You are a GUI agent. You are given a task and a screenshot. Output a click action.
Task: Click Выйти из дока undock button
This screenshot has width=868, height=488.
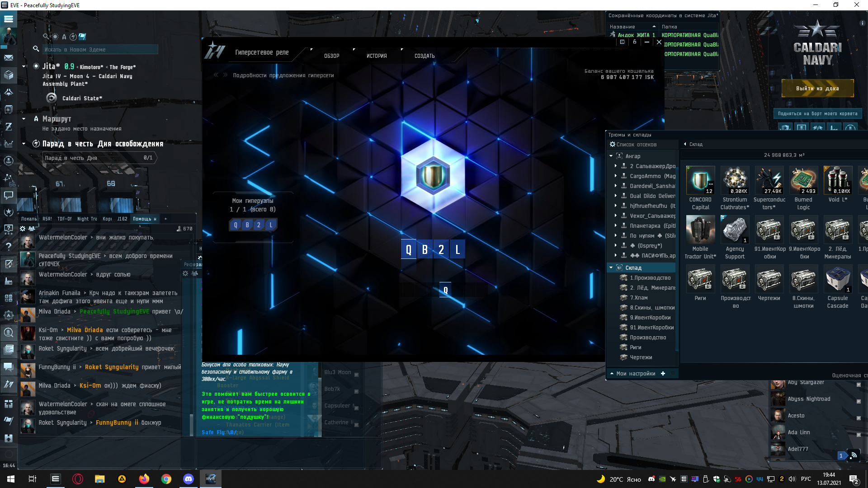pos(817,88)
